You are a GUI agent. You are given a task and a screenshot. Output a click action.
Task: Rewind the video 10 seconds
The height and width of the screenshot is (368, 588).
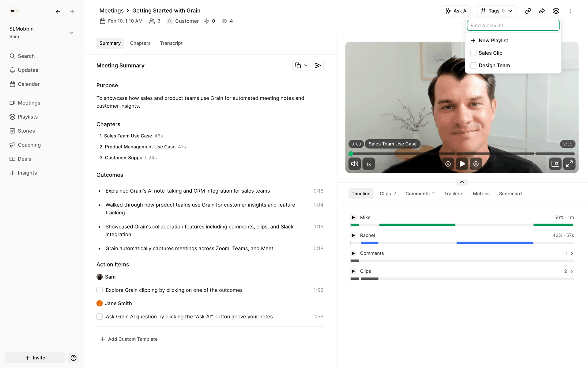pos(448,164)
